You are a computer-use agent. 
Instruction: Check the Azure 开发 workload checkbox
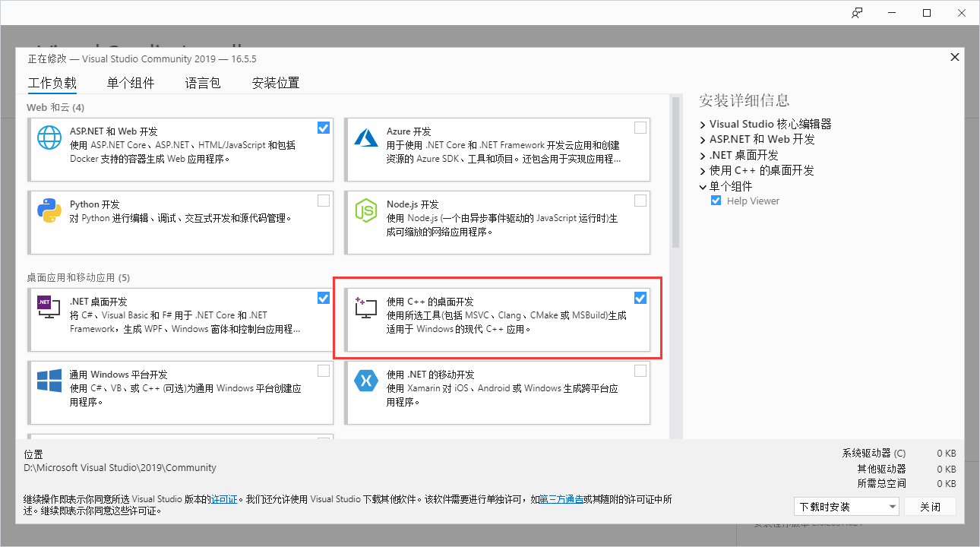640,128
